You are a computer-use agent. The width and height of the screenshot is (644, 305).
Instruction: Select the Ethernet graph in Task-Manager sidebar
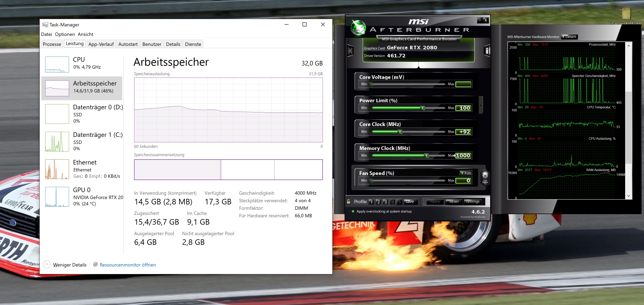(x=57, y=169)
